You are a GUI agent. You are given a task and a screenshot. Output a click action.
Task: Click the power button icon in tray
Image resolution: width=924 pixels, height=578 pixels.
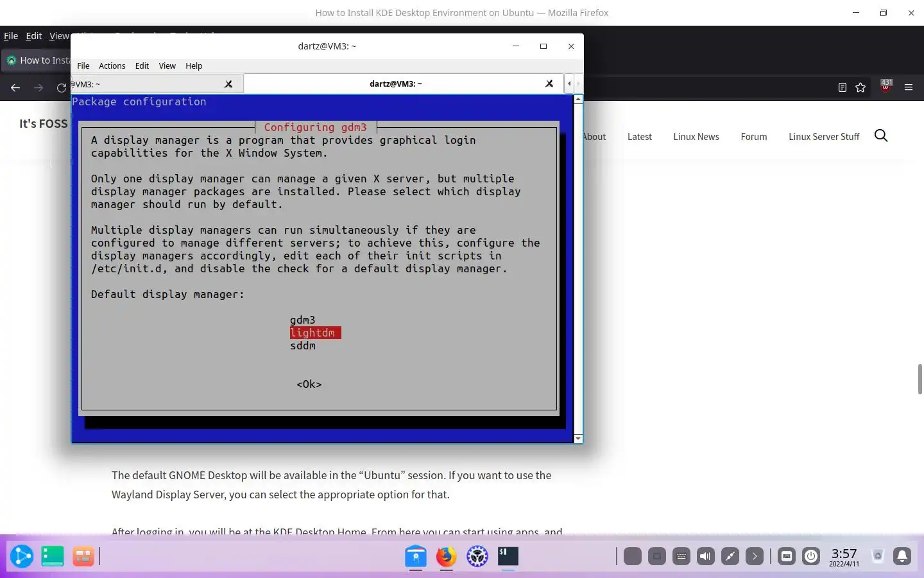pos(811,556)
